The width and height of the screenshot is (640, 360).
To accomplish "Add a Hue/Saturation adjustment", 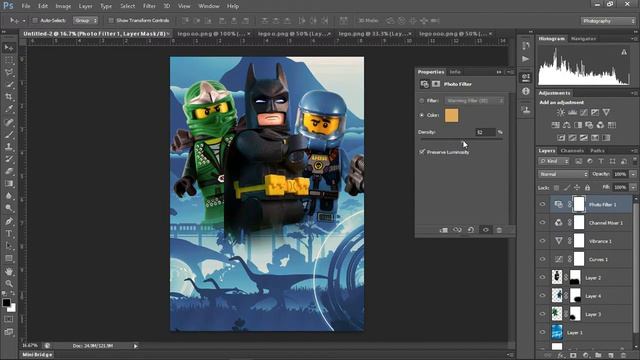I will pyautogui.click(x=556, y=125).
